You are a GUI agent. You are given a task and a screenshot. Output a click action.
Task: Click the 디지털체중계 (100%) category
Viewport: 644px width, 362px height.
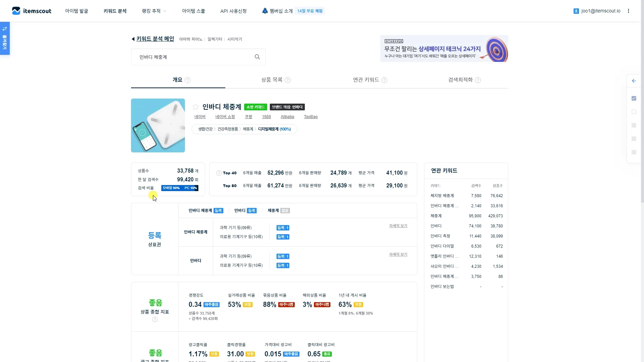pyautogui.click(x=275, y=129)
